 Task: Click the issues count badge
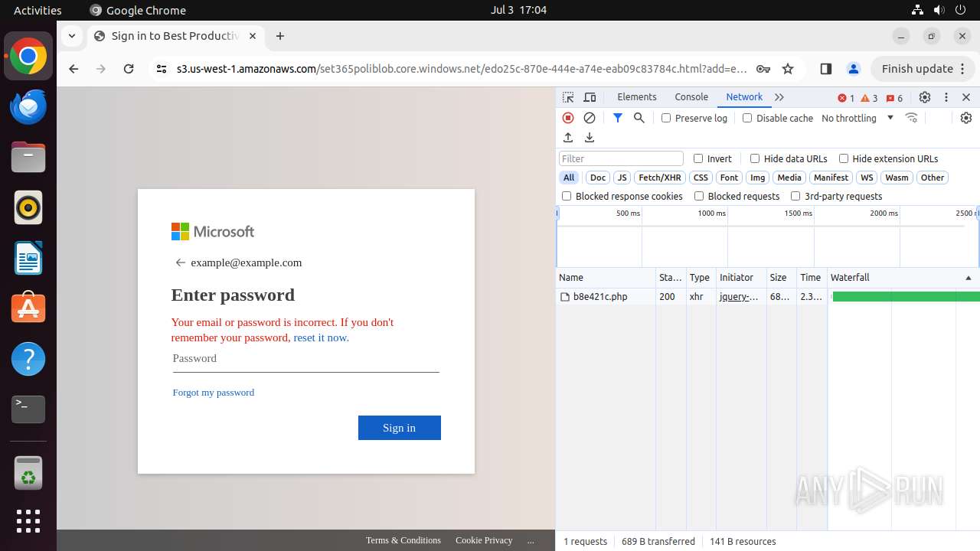point(894,98)
